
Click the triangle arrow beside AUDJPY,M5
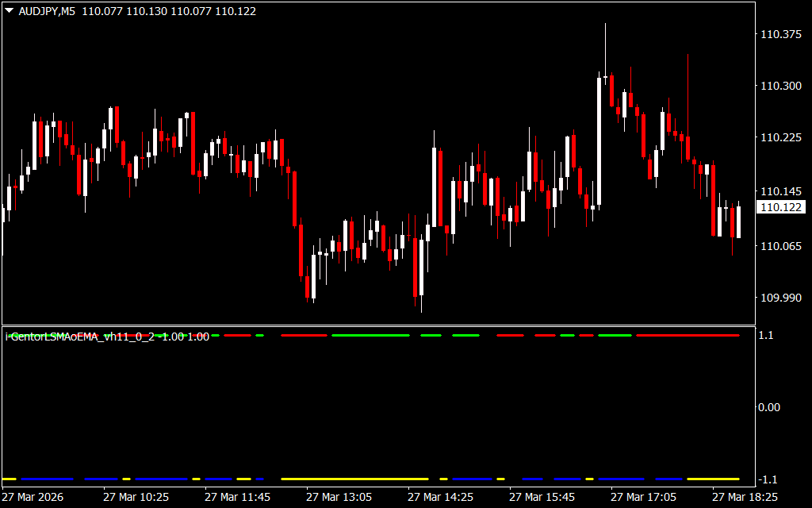pos(10,12)
